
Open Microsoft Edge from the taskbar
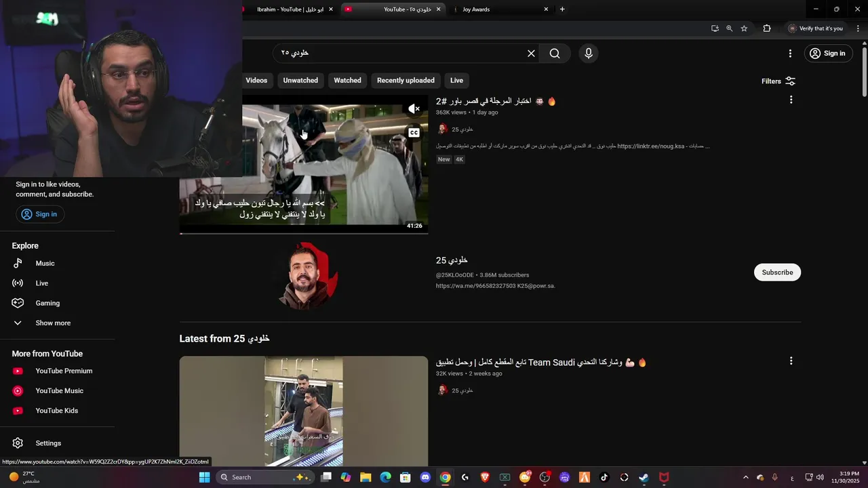pos(385,477)
